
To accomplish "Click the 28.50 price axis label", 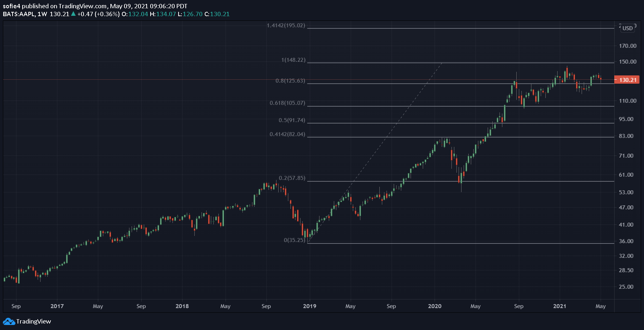I will point(626,270).
